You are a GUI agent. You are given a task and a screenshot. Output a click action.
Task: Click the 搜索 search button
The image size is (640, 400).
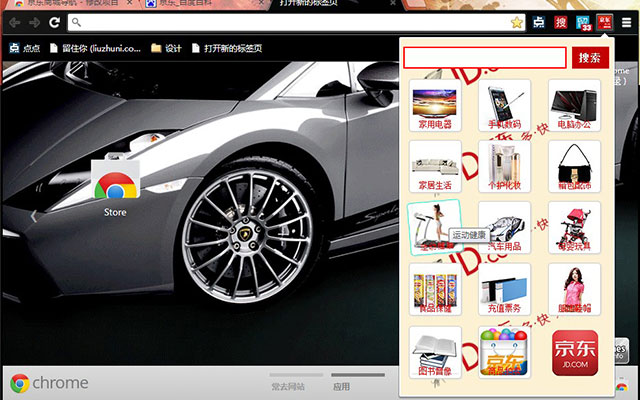pyautogui.click(x=590, y=58)
